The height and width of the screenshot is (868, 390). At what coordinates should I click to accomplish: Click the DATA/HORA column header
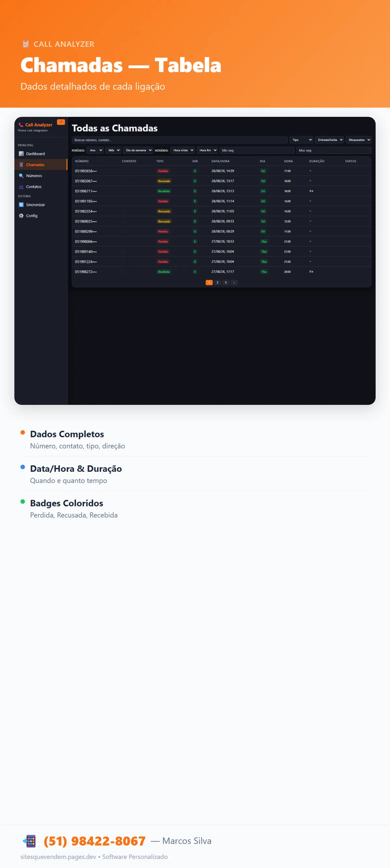click(220, 161)
